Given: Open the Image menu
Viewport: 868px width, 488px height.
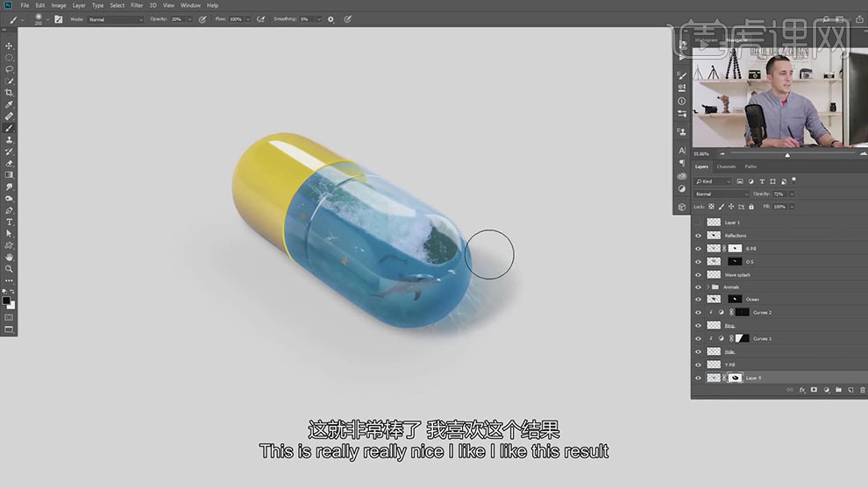Looking at the screenshot, I should click(x=59, y=5).
